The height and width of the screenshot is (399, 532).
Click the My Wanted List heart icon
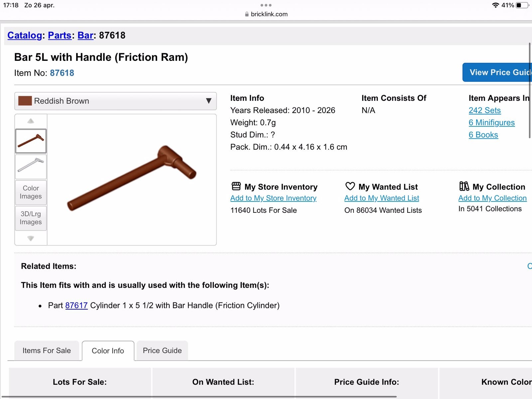pyautogui.click(x=350, y=186)
